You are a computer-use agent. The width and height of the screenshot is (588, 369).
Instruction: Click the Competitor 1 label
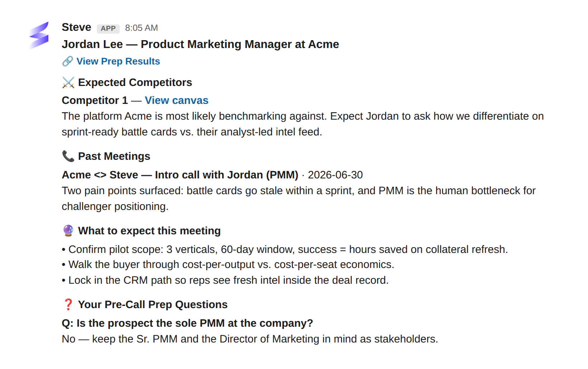click(x=95, y=100)
